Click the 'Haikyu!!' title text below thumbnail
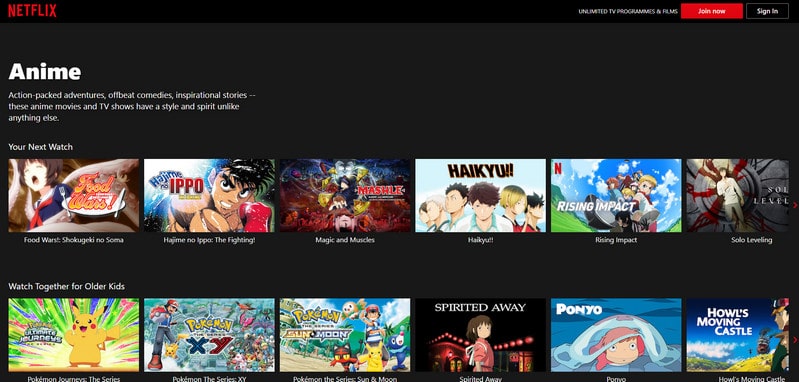Screen dimensions: 799x382 [480, 240]
